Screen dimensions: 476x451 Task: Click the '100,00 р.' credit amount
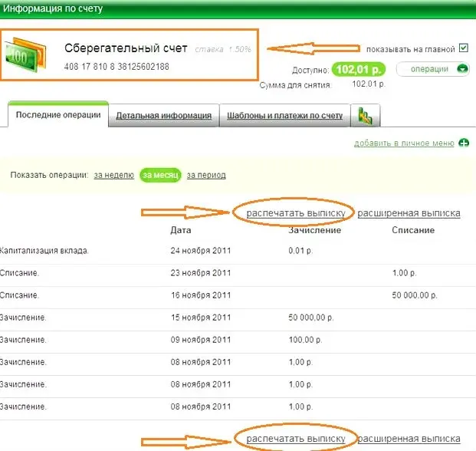coord(305,340)
